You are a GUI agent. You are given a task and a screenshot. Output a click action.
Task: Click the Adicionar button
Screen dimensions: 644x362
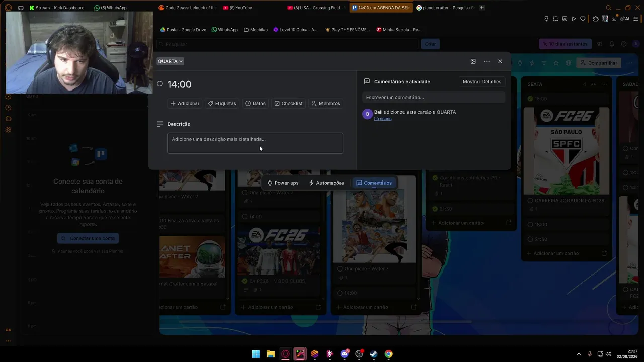coord(185,103)
